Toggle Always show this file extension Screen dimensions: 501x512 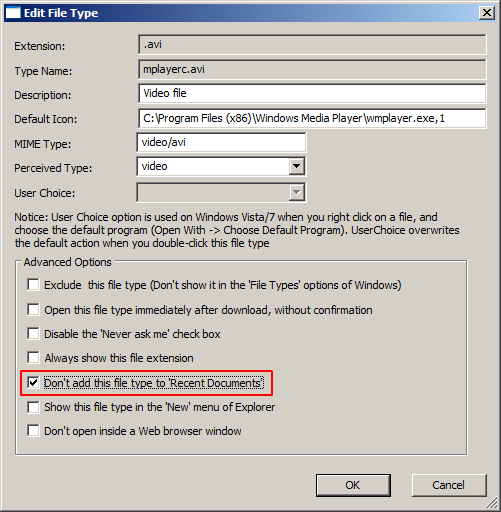coord(33,358)
